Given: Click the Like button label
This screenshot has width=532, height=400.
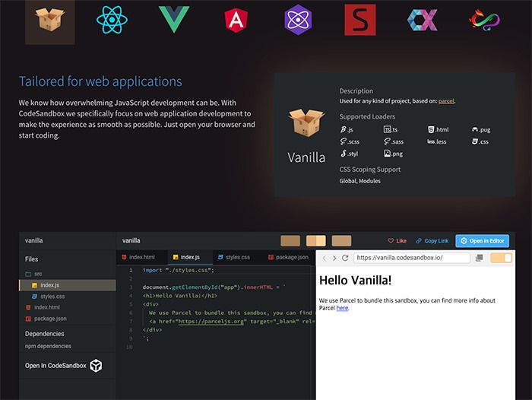Looking at the screenshot, I should (x=401, y=241).
